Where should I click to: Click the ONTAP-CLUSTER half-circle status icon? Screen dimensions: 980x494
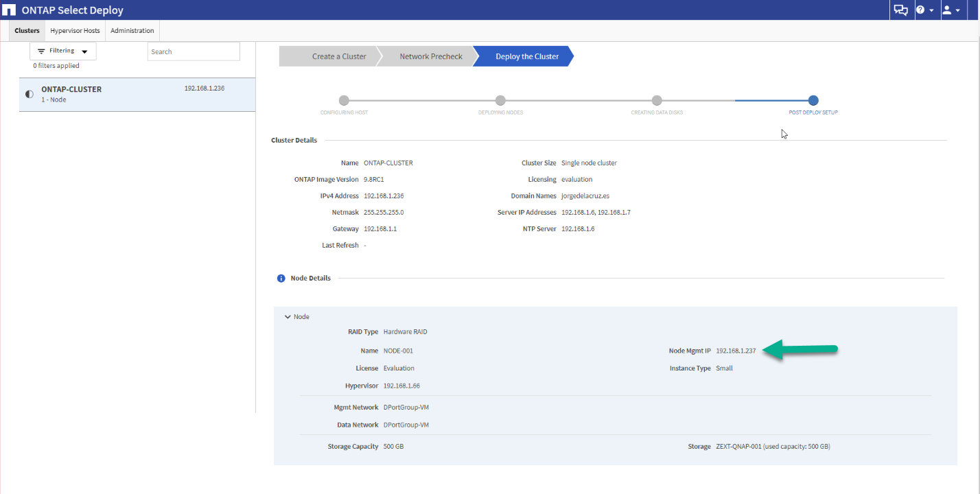pos(29,94)
